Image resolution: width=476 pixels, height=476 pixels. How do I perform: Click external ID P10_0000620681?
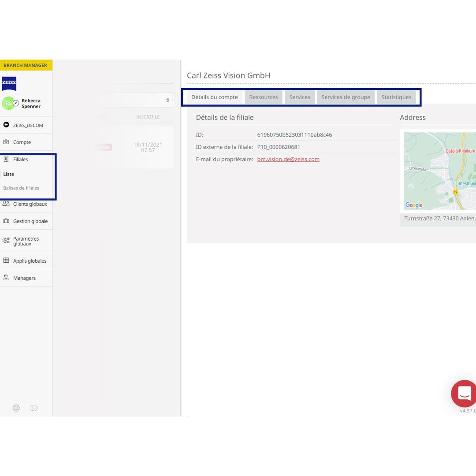(279, 147)
